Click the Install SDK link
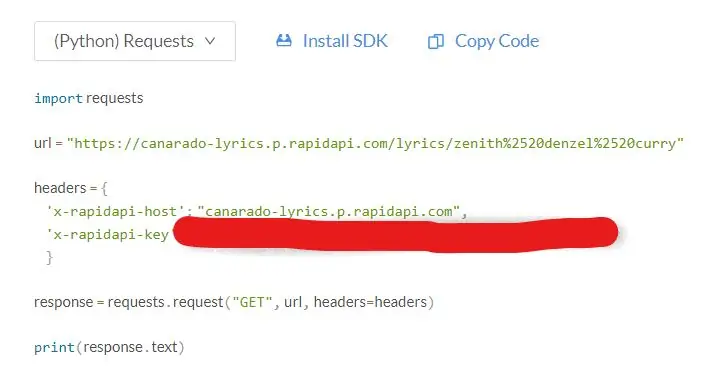The image size is (725, 377). click(345, 41)
